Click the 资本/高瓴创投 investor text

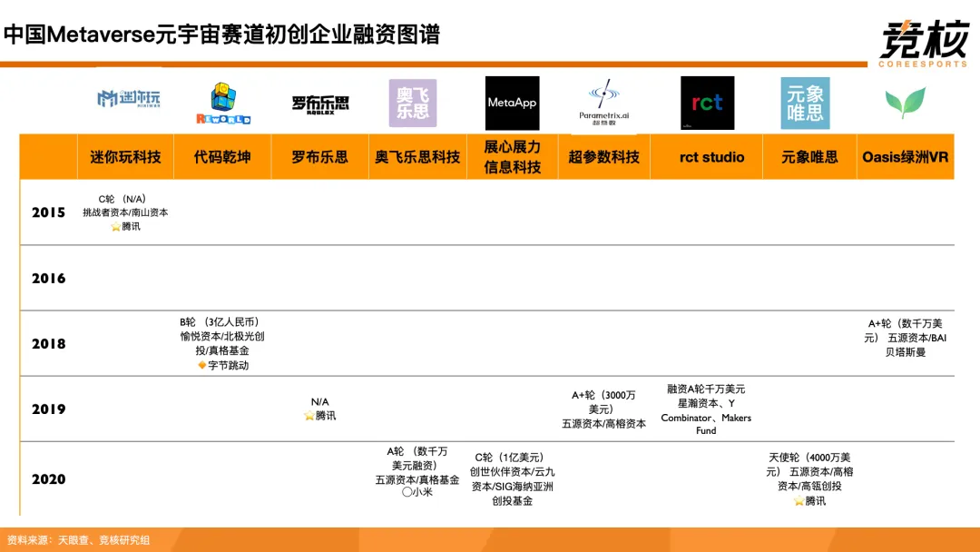pos(809,486)
